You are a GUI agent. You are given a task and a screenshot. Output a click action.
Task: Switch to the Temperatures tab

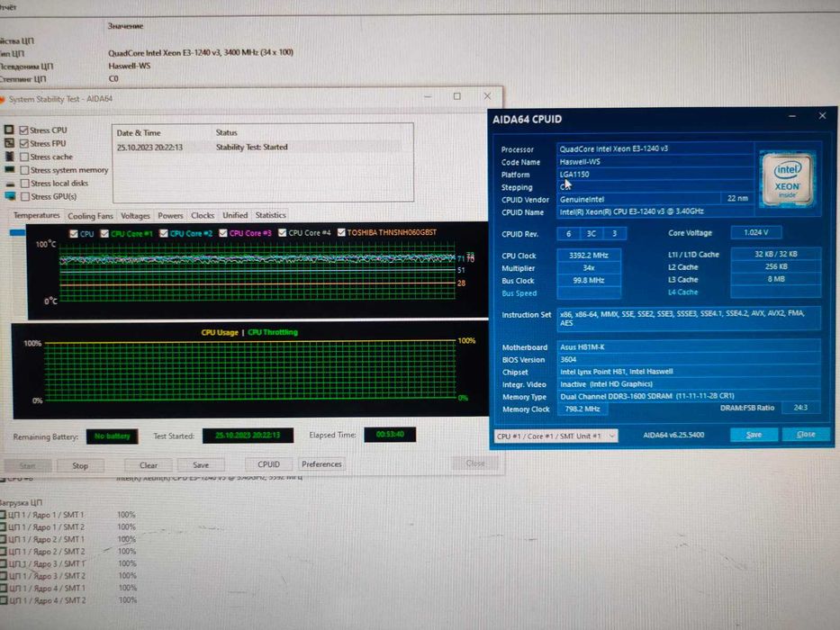click(36, 215)
